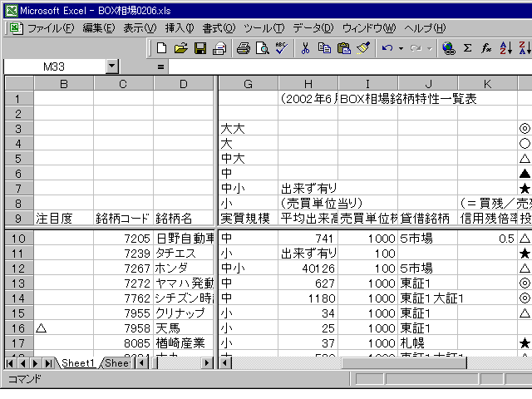This screenshot has height=399, width=532.
Task: Go to last sheet tab scroll button
Action: click(48, 363)
